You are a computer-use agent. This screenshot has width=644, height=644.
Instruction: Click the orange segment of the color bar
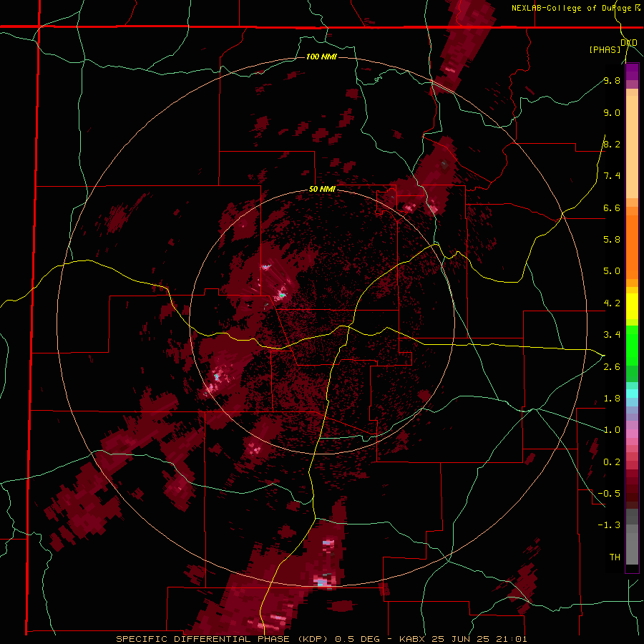632,248
